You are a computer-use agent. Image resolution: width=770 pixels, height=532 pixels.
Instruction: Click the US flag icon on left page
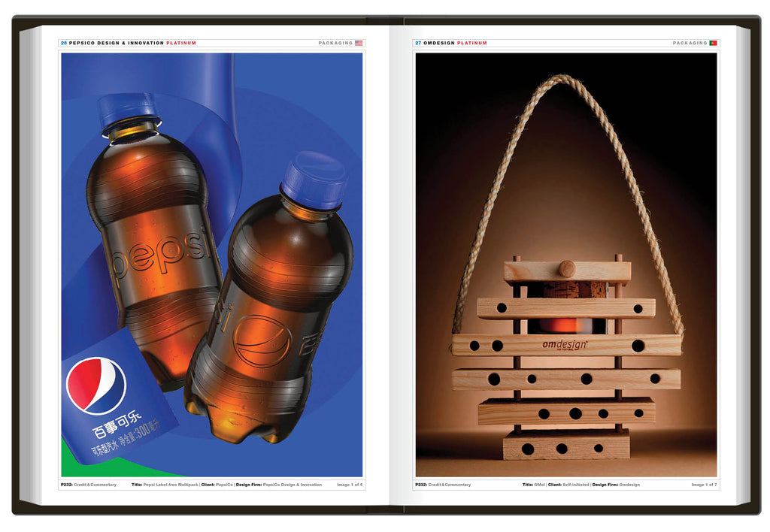coord(359,44)
